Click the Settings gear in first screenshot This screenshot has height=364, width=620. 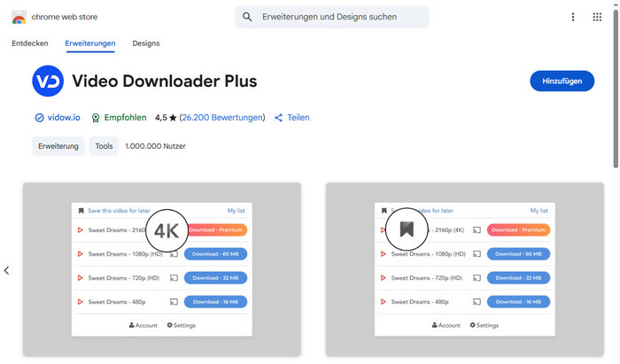pyautogui.click(x=170, y=325)
